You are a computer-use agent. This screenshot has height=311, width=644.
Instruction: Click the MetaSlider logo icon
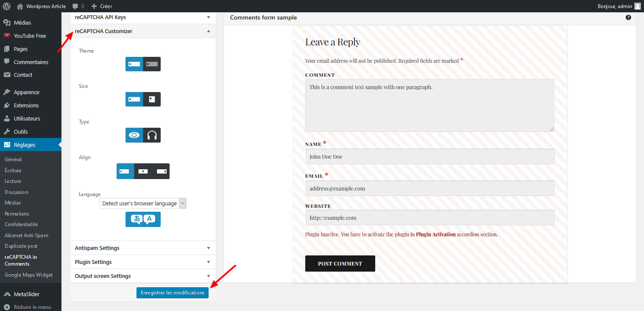pos(7,294)
